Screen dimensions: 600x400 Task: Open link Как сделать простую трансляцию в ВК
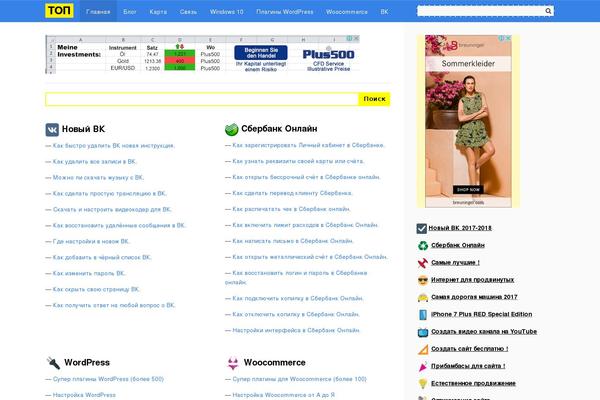(x=109, y=194)
